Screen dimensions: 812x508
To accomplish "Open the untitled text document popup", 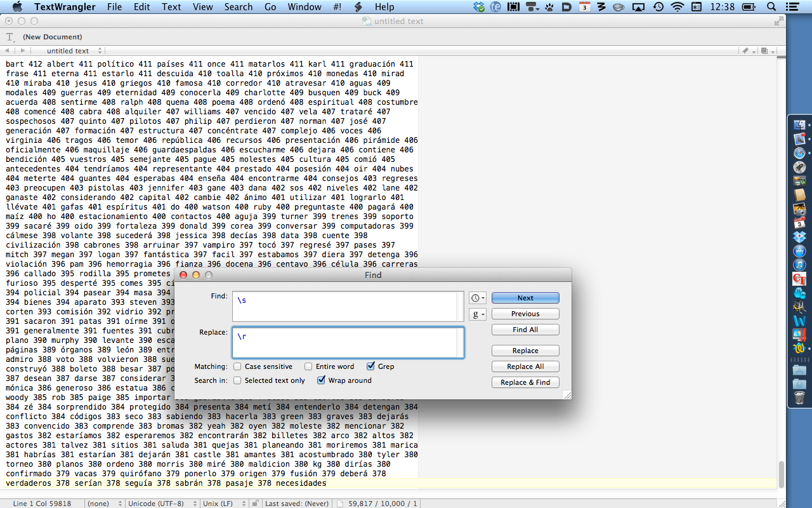I will pos(69,51).
